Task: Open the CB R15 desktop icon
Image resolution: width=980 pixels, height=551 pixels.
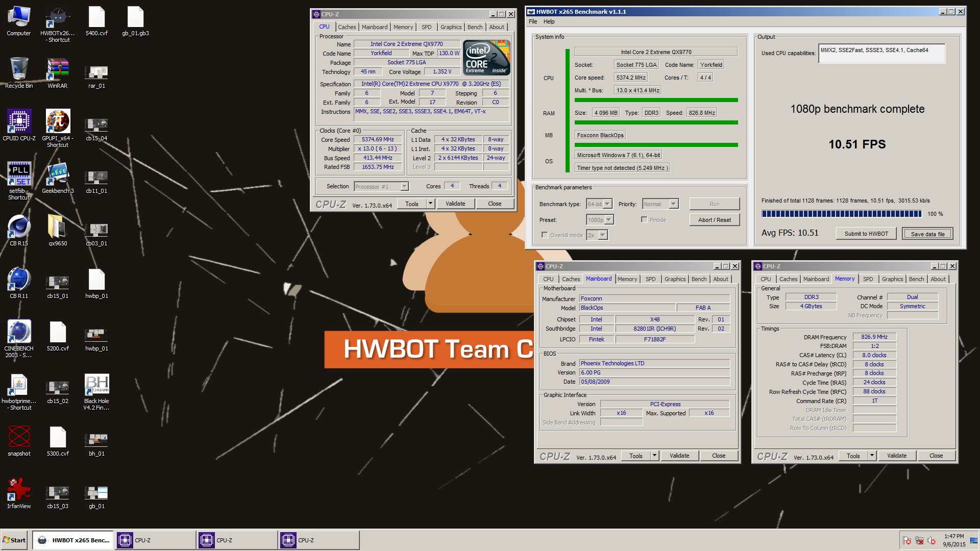Action: click(x=19, y=231)
